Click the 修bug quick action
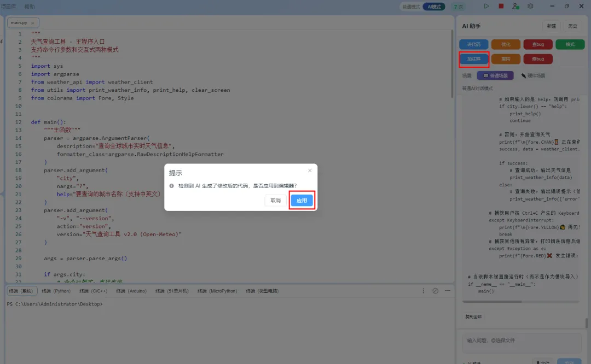This screenshot has width=591, height=364. point(538,59)
